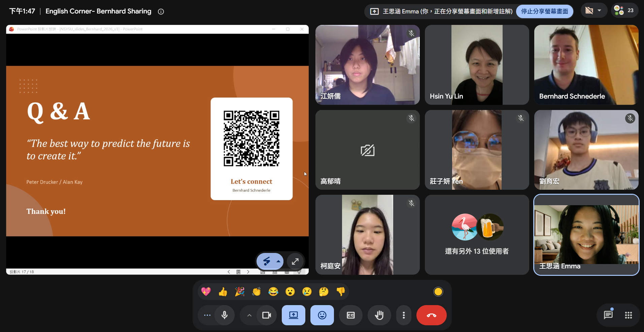Send the laughing with tears reaction
The image size is (644, 332).
click(273, 292)
